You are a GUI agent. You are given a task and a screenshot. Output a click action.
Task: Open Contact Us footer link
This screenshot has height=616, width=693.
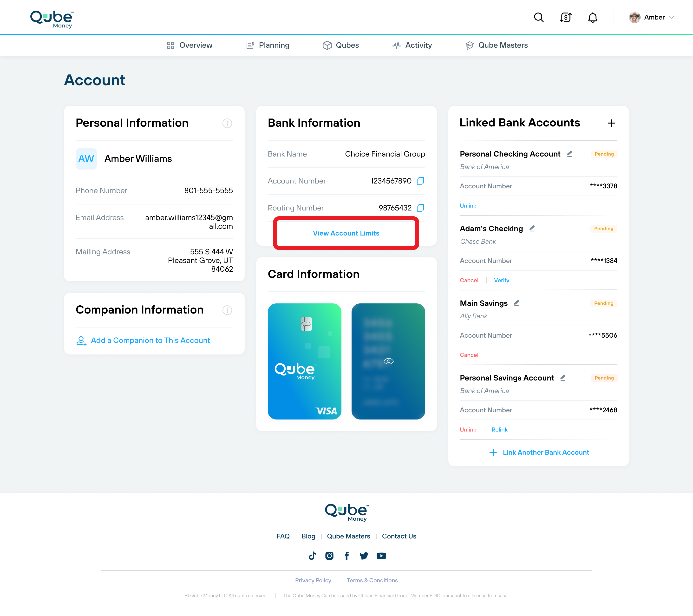click(399, 536)
